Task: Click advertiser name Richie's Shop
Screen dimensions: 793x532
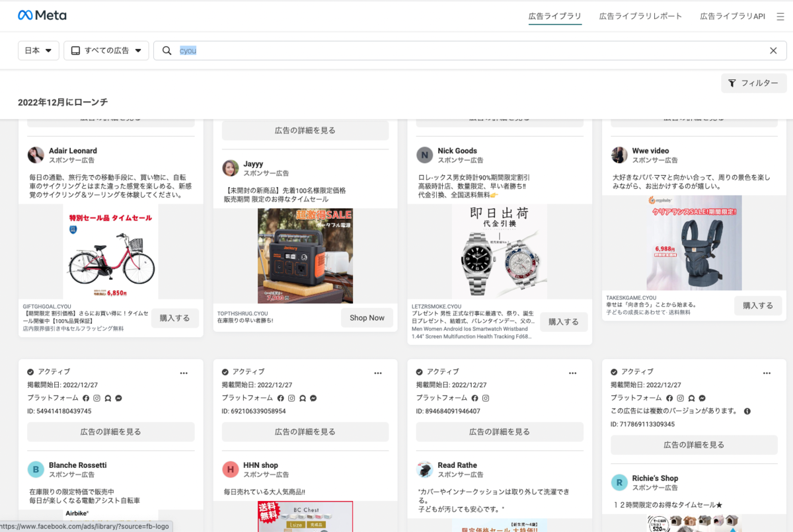Action: pyautogui.click(x=656, y=478)
